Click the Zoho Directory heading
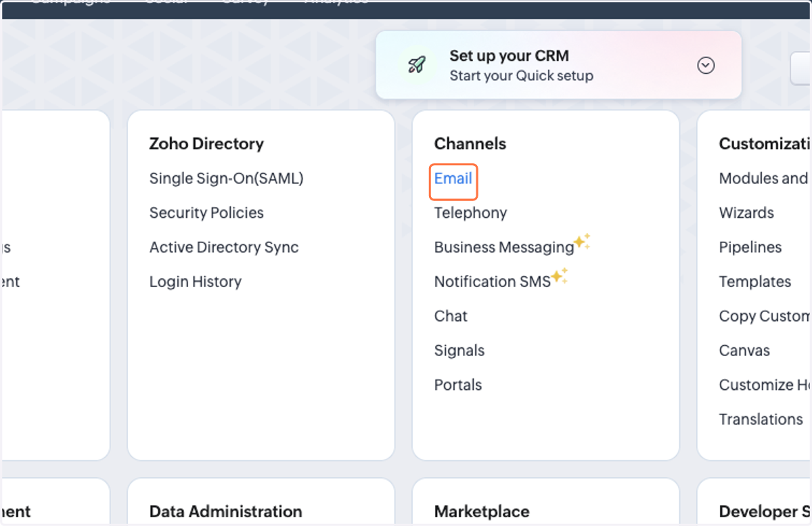812x526 pixels. [x=206, y=144]
